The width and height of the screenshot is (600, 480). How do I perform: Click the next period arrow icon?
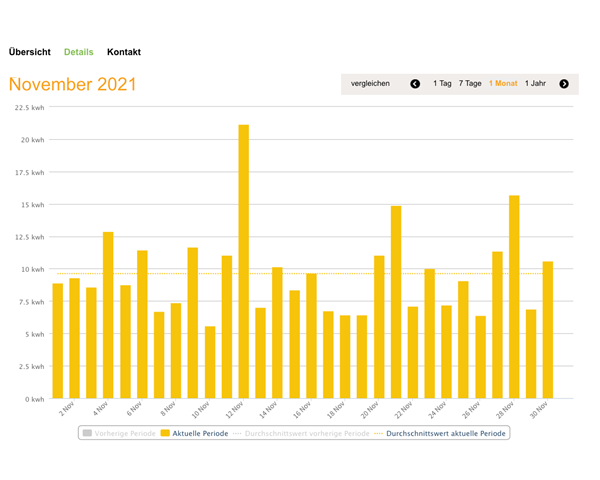point(564,84)
